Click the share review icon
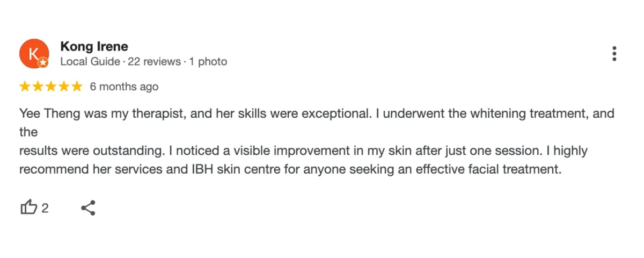Screen dimensions: 644x258 [88, 207]
